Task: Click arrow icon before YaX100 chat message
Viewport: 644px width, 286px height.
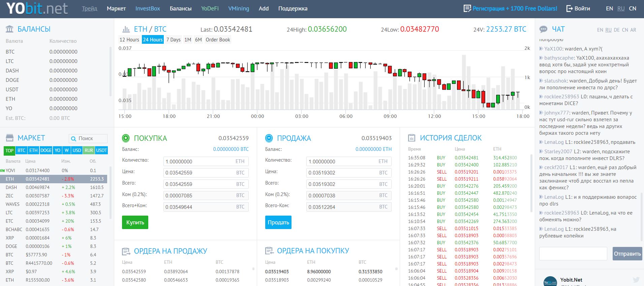Action: (541, 49)
